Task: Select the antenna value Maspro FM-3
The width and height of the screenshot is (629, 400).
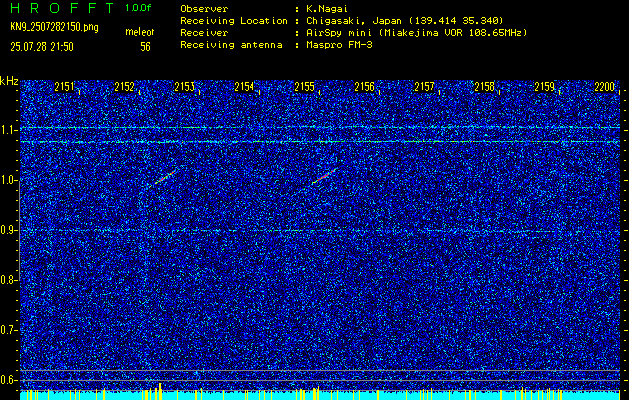Action: [x=339, y=45]
